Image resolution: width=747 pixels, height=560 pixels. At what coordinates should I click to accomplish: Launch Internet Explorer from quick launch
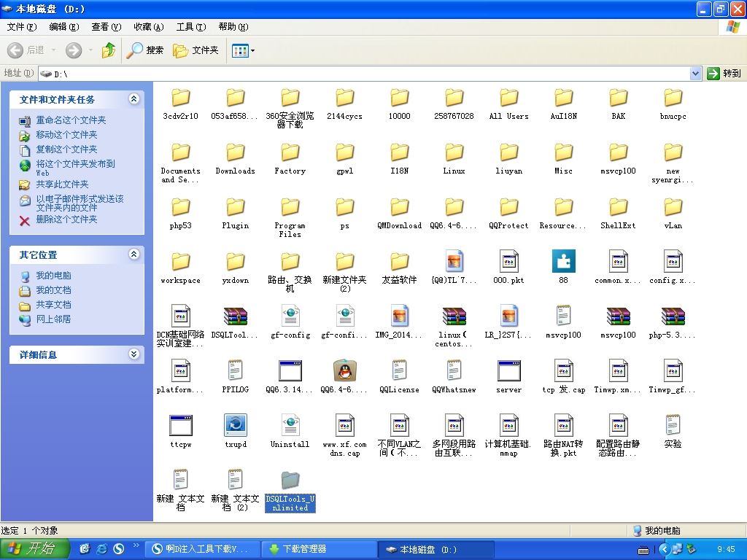pos(101,549)
